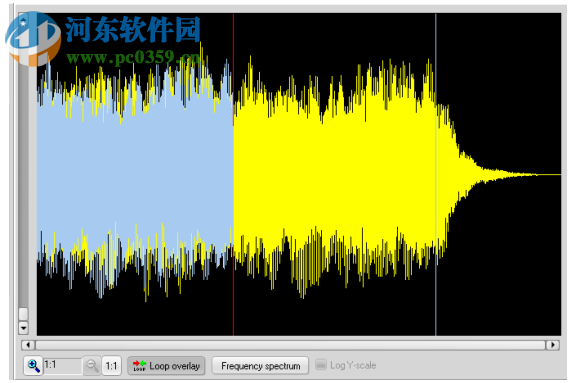The width and height of the screenshot is (575, 383).
Task: Enable the Log Y-scale checkbox
Action: tap(321, 365)
